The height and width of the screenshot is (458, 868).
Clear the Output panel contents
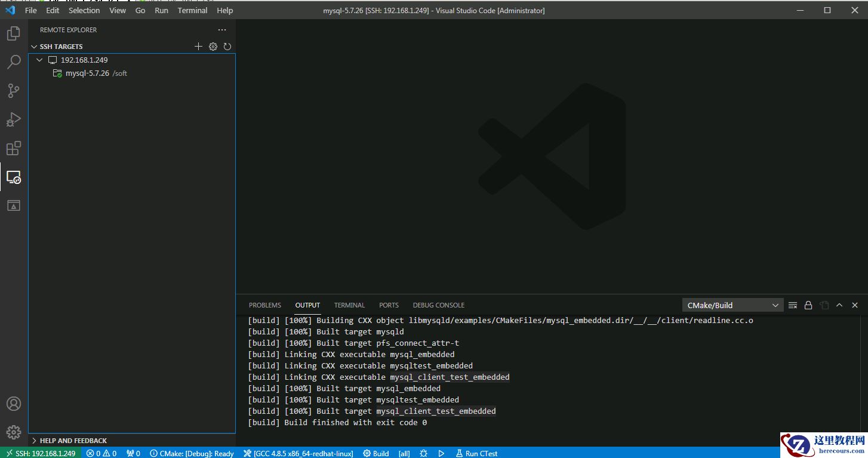point(793,305)
